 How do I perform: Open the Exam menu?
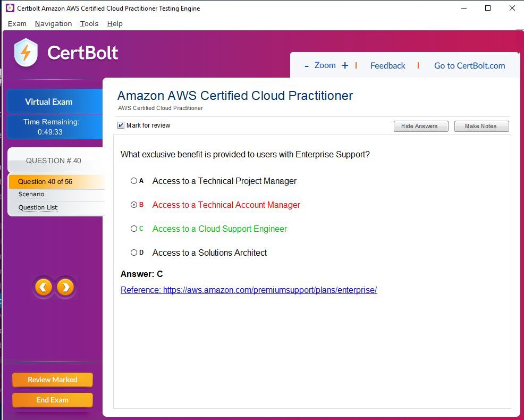tap(17, 24)
